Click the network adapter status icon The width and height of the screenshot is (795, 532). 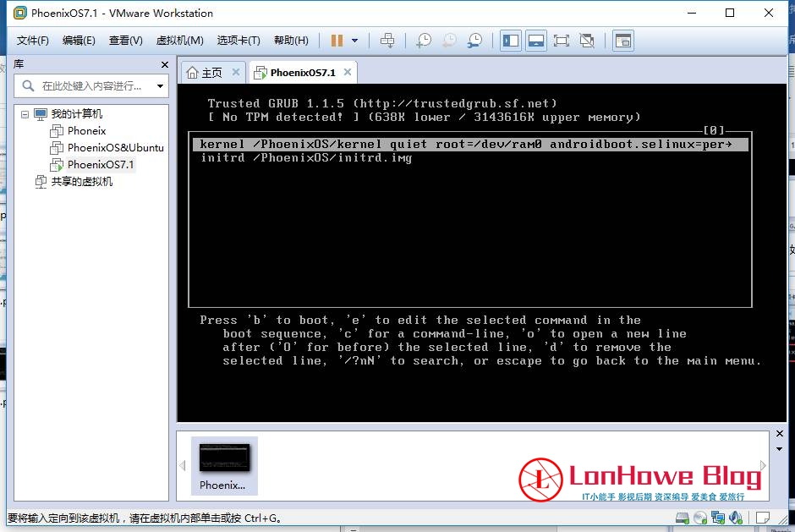718,518
